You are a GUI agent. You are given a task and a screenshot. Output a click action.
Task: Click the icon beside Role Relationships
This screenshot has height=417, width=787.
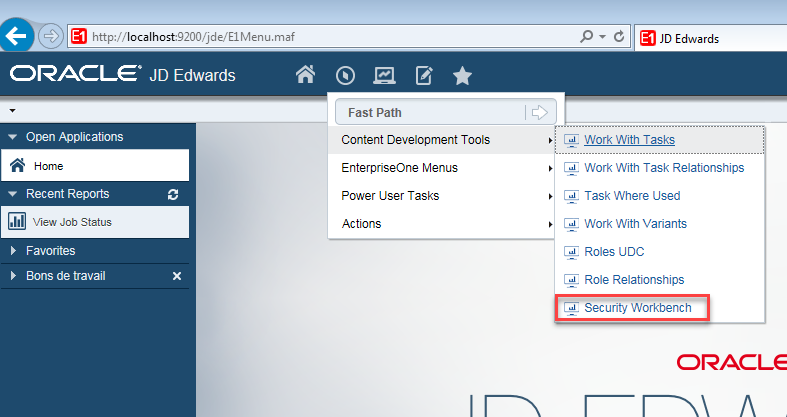pyautogui.click(x=571, y=281)
